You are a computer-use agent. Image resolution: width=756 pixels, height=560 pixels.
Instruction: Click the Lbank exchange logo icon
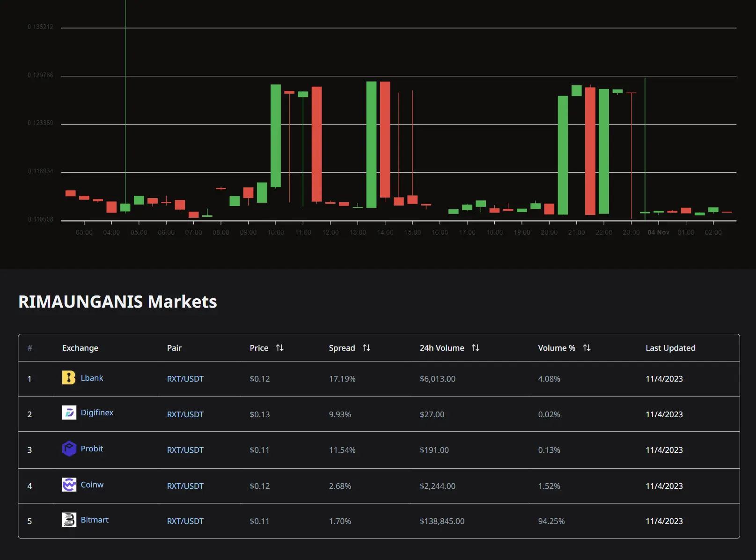tap(69, 378)
